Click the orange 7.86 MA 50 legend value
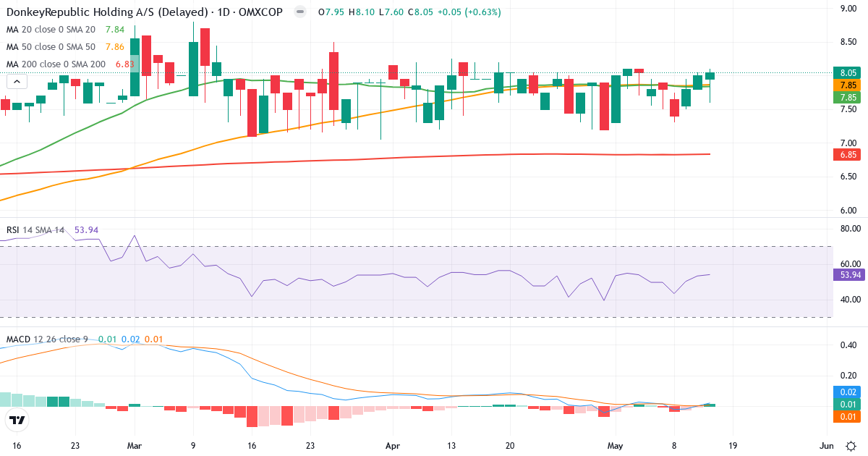This screenshot has height=456, width=868. coord(115,47)
